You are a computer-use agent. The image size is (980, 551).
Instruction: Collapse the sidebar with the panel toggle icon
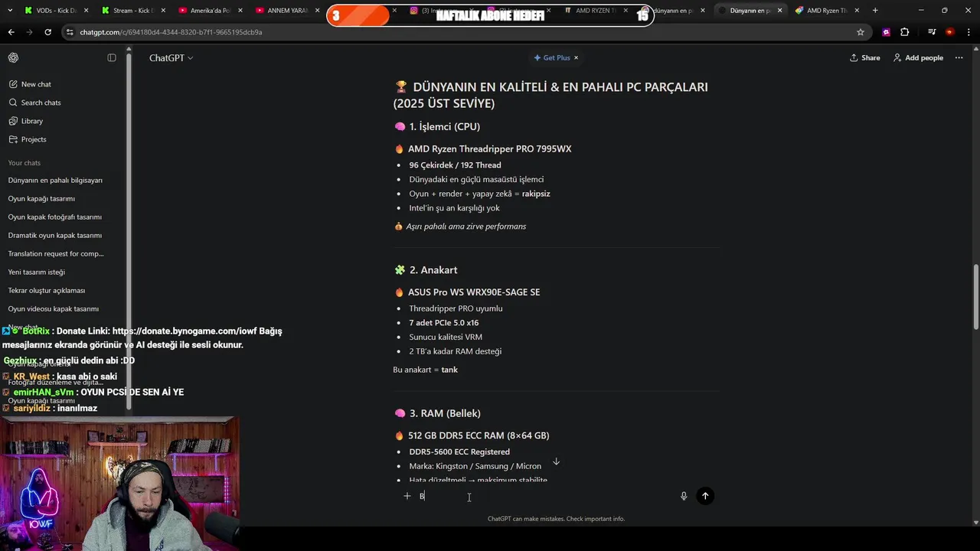(112, 57)
